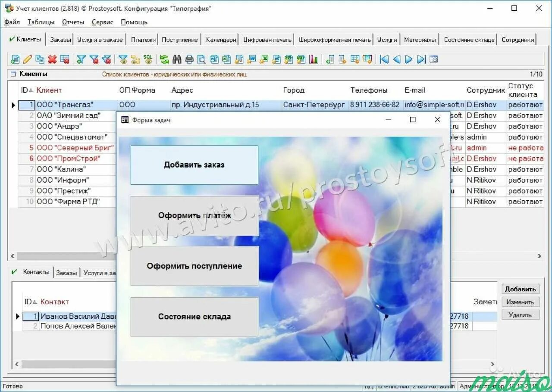The image size is (552, 392).
Task: Click the Добавить заказ button
Action: [x=194, y=165]
